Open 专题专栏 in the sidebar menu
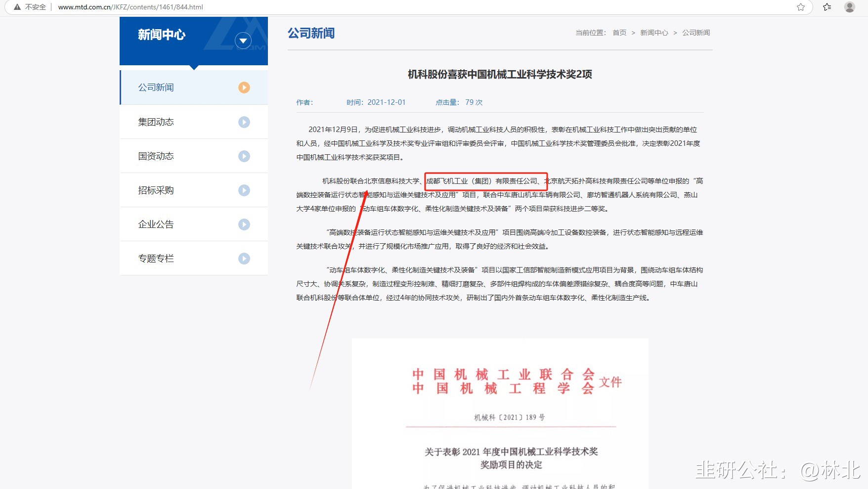The height and width of the screenshot is (489, 868). [194, 258]
